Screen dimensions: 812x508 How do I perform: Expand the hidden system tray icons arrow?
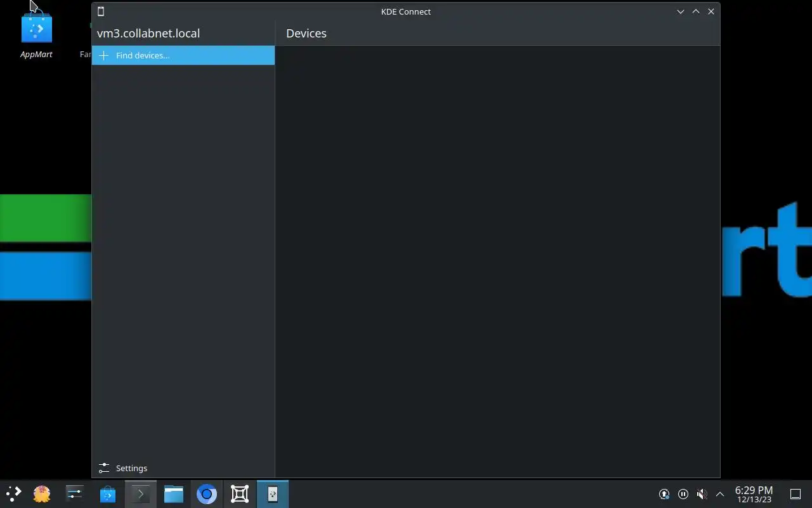720,494
